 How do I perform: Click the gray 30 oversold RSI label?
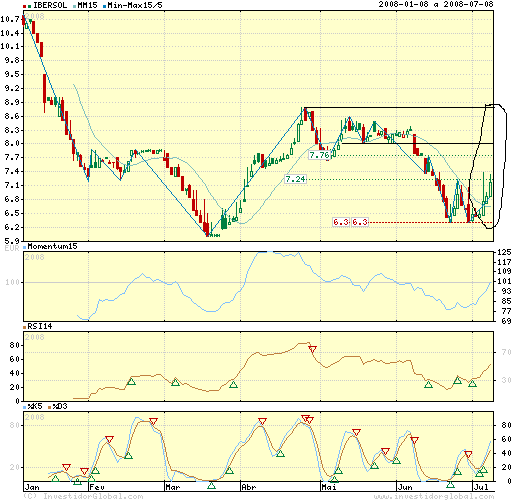[x=506, y=380]
